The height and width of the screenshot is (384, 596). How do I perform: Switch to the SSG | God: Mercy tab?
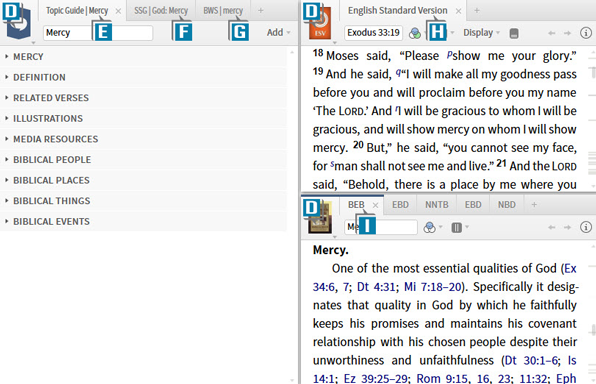[x=161, y=11]
